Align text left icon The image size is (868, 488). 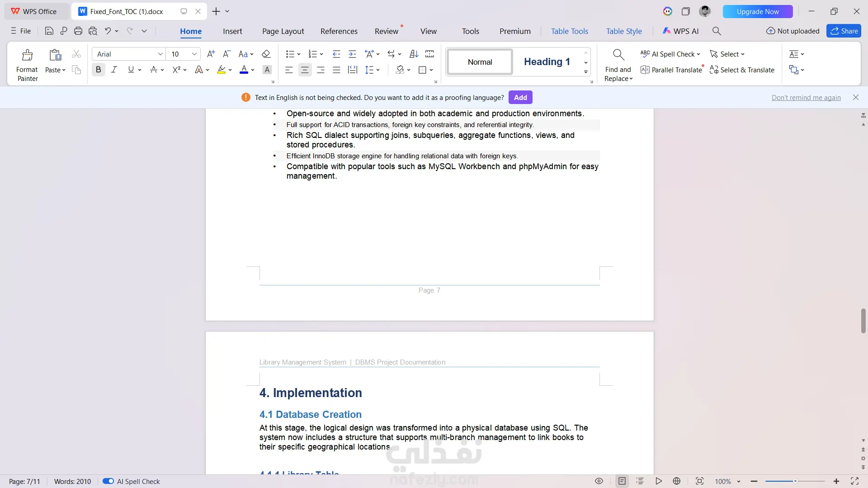click(289, 70)
